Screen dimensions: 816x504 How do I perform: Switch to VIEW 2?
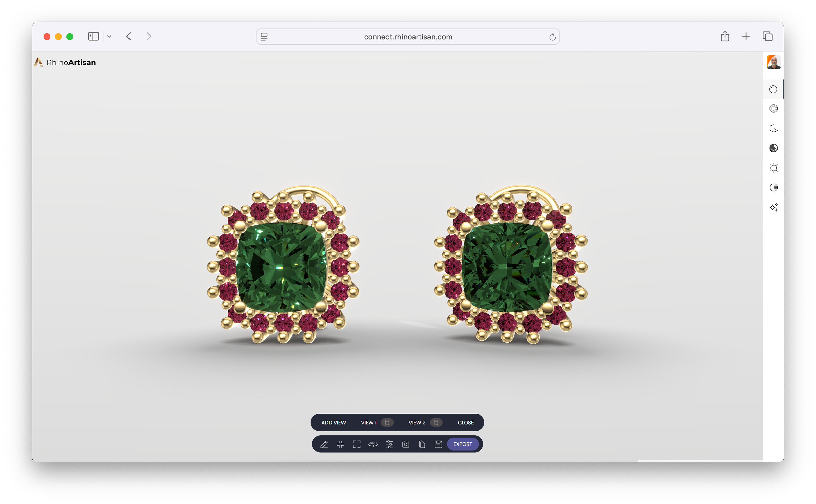coord(417,422)
